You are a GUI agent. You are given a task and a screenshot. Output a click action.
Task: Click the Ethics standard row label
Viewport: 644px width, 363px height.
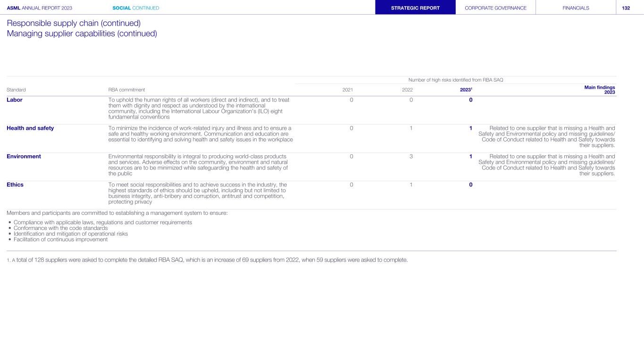tap(15, 185)
